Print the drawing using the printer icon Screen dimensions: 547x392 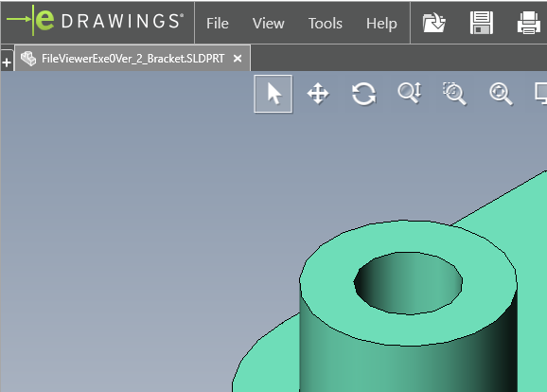pos(529,23)
